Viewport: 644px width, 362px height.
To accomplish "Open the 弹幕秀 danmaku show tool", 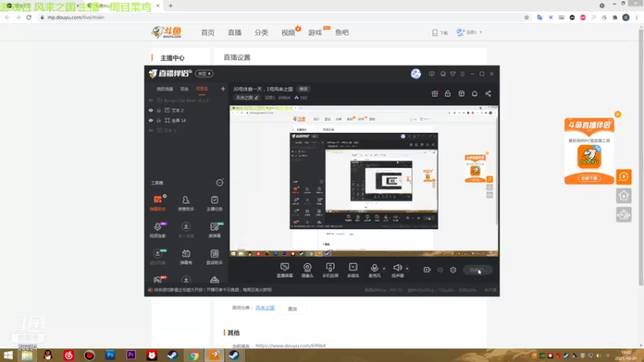I will point(186,257).
